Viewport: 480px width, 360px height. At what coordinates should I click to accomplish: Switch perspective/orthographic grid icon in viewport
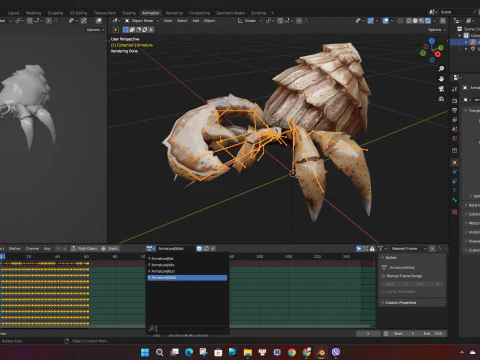[x=441, y=99]
